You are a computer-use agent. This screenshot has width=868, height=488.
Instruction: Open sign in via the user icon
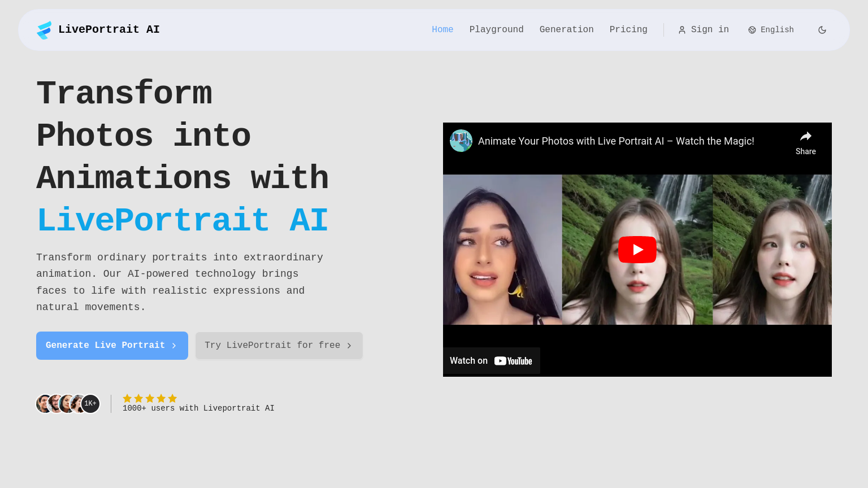pyautogui.click(x=682, y=29)
